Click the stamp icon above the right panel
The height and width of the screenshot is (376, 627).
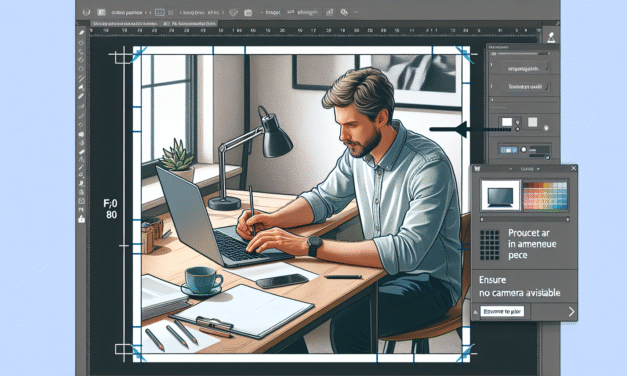point(551,37)
